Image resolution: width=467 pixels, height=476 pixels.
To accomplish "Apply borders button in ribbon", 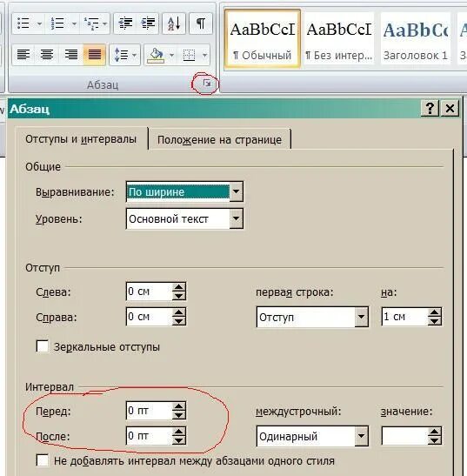I will pyautogui.click(x=189, y=55).
